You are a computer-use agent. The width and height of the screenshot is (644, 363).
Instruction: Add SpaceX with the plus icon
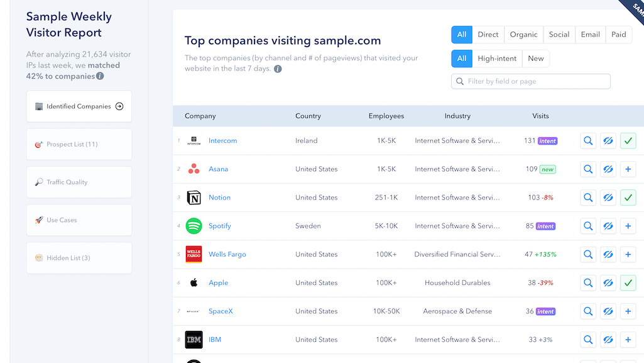[x=628, y=311]
